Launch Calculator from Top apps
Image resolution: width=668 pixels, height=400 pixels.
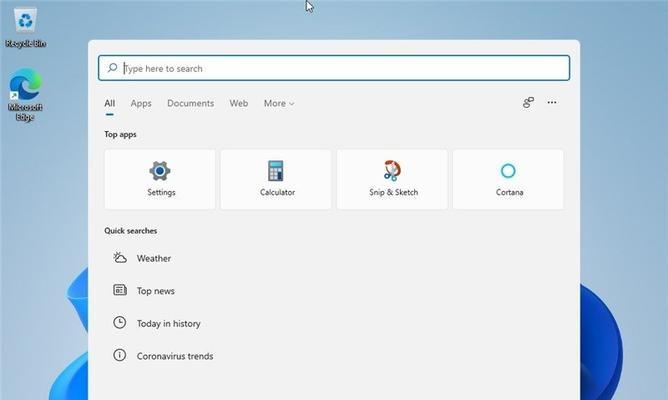[x=276, y=179]
